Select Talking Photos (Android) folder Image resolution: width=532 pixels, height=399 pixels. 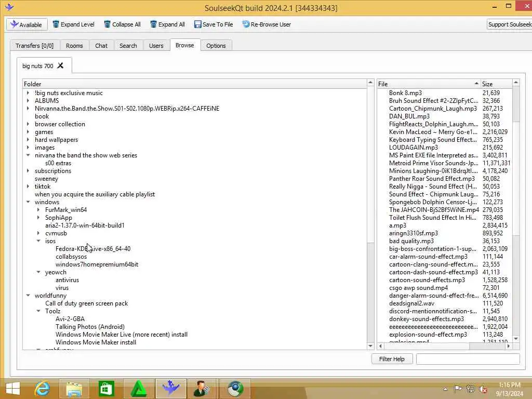tap(90, 327)
